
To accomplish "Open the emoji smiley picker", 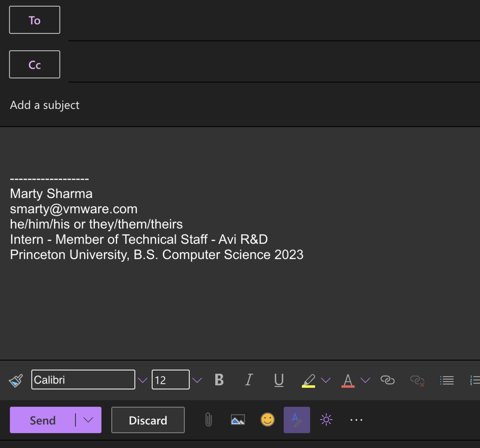I will [x=267, y=420].
